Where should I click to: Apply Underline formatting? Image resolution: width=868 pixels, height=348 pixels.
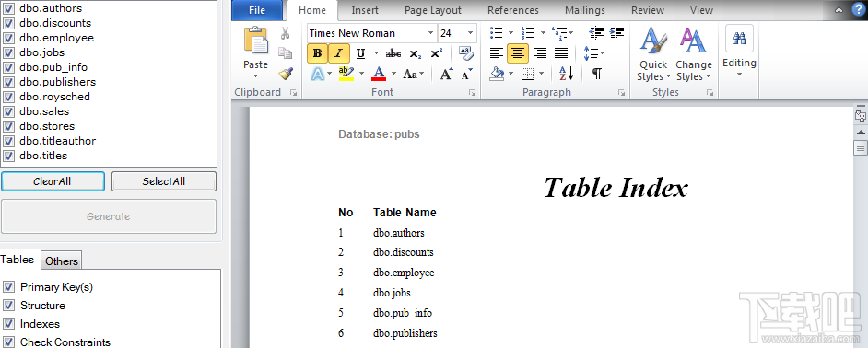coord(360,53)
